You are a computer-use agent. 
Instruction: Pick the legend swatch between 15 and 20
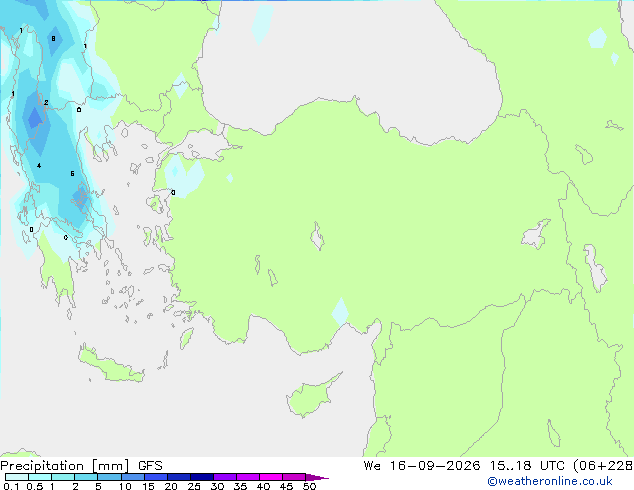coord(156,477)
